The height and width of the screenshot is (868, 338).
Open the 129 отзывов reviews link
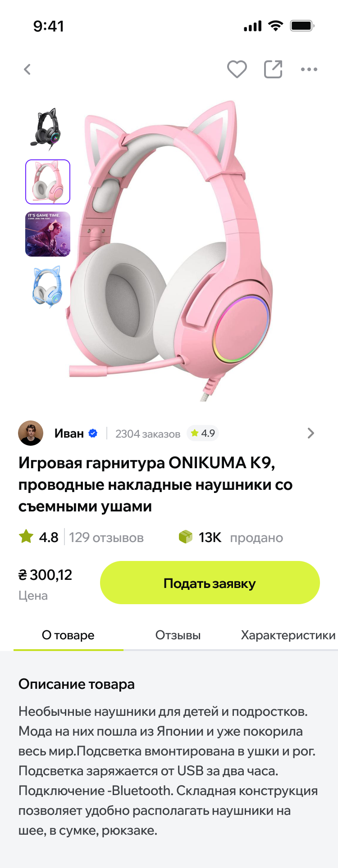click(106, 538)
